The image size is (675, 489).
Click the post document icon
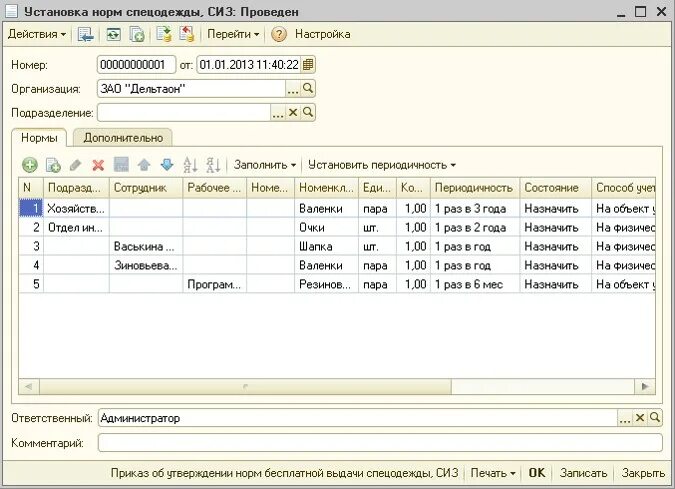pos(164,34)
